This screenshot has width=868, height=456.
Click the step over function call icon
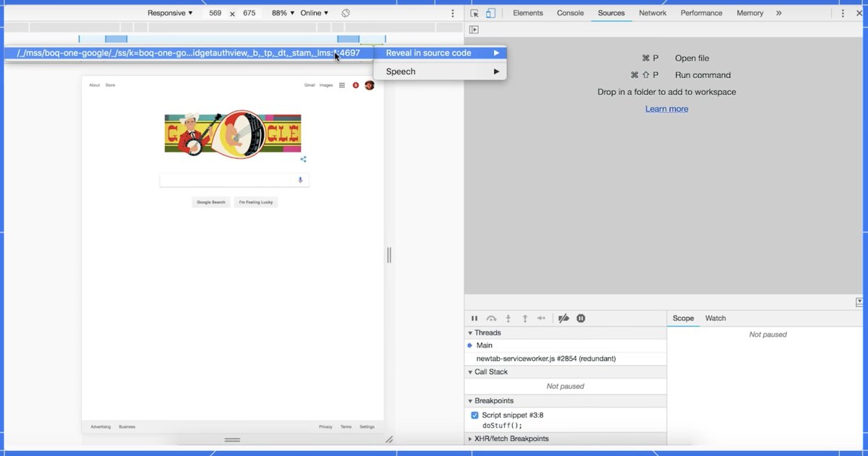[492, 318]
